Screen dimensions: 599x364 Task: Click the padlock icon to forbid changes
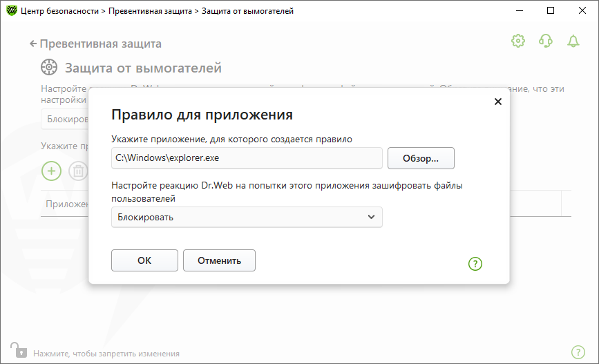pos(17,350)
